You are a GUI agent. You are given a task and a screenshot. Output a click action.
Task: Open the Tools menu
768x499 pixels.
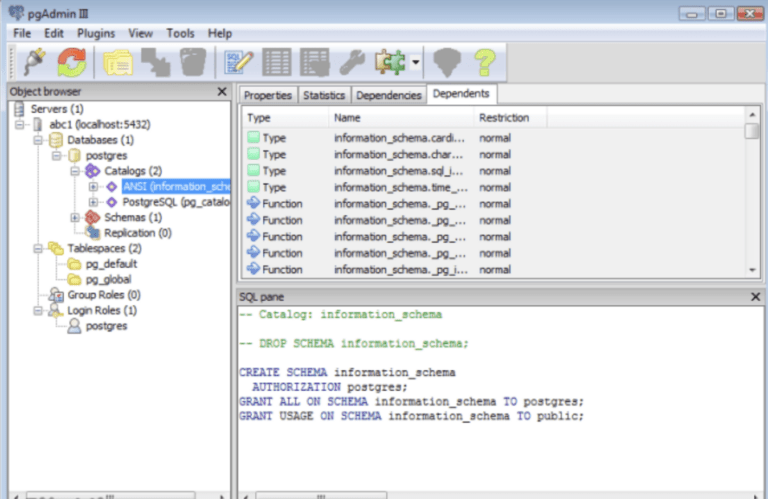pos(180,33)
